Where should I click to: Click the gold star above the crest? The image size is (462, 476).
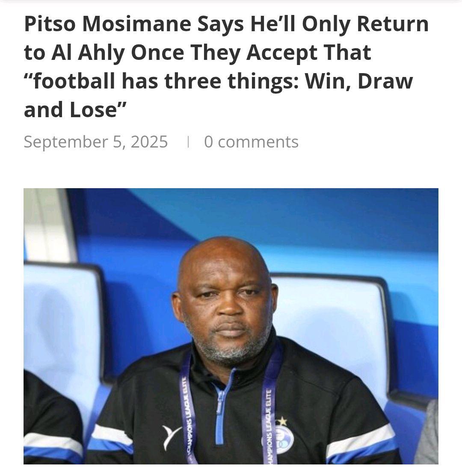282,421
